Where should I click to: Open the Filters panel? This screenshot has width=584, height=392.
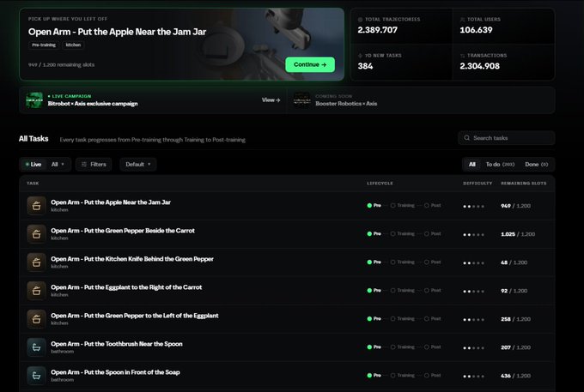(94, 165)
